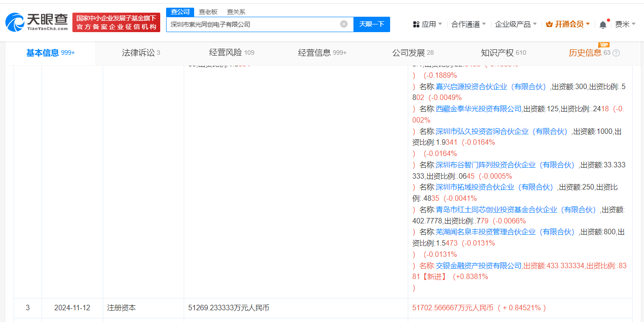Click the red 官方备案企业征信机构 banner
644x322 pixels.
point(116,23)
